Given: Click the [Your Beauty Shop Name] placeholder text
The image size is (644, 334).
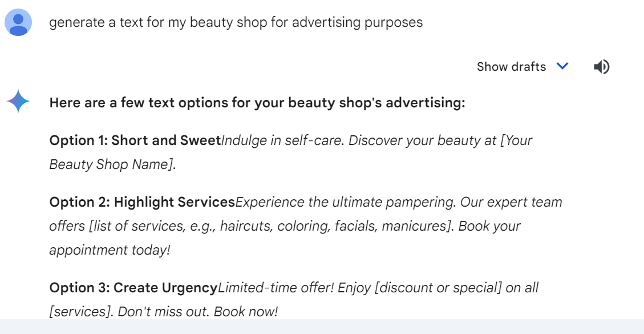Looking at the screenshot, I should [111, 164].
